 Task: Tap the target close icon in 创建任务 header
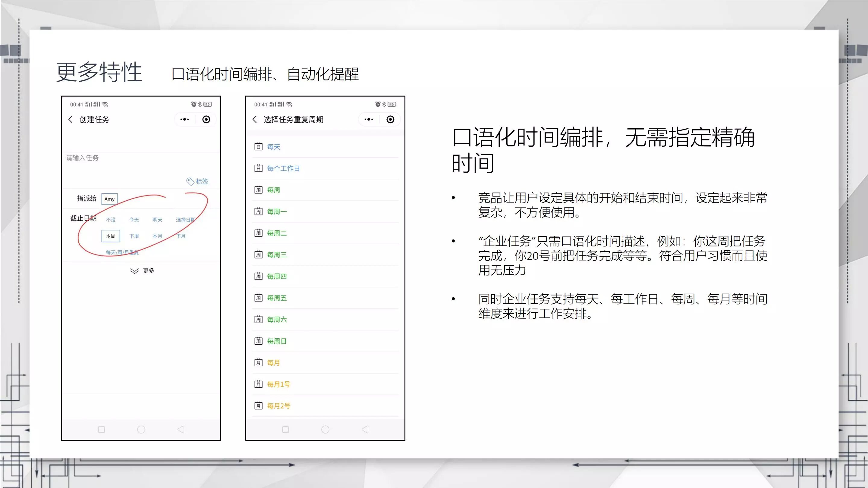(x=206, y=120)
